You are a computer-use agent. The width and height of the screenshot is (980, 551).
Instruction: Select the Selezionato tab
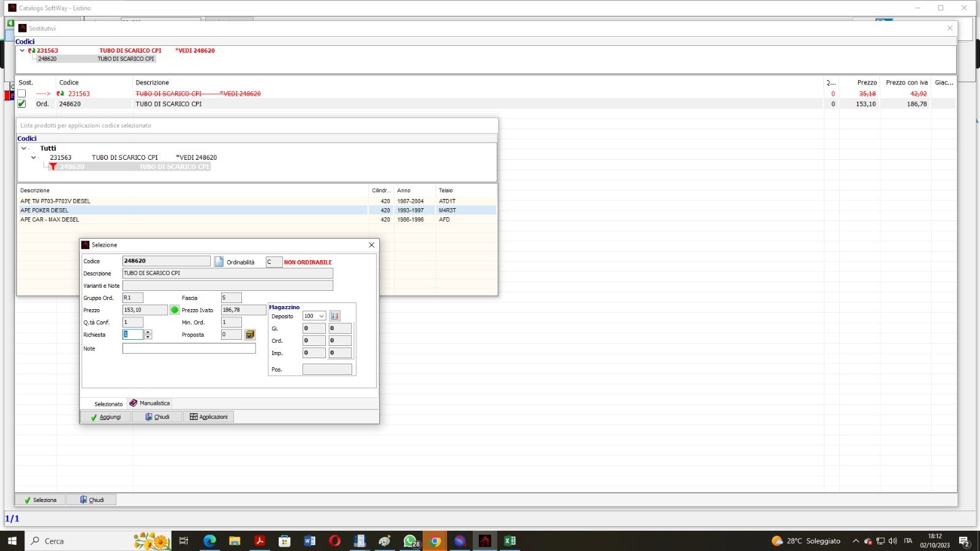[x=108, y=404]
